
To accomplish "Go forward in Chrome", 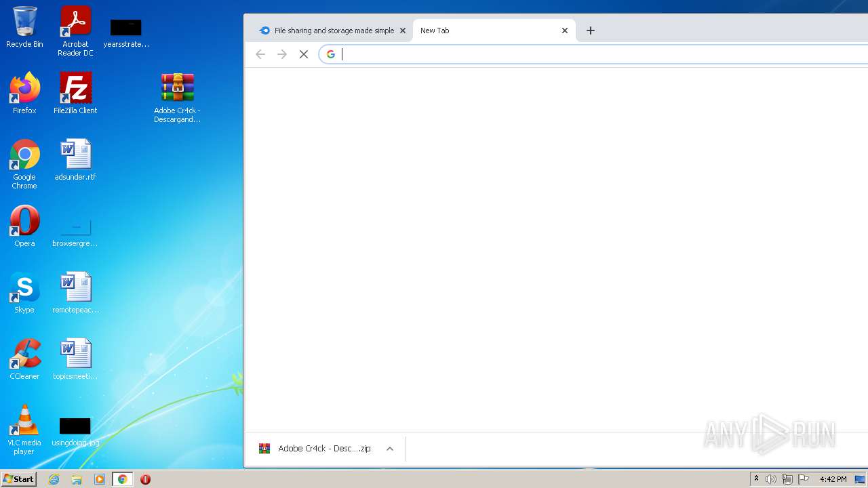I will click(x=282, y=54).
